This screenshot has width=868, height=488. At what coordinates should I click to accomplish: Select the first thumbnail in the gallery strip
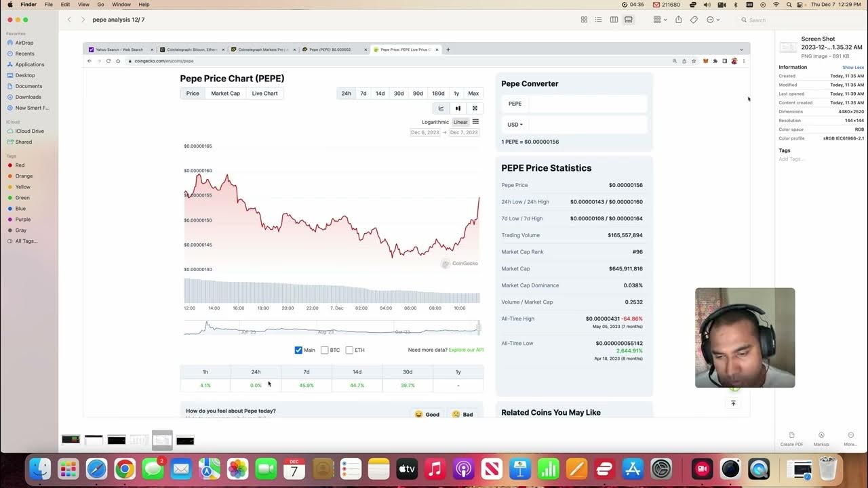click(71, 440)
